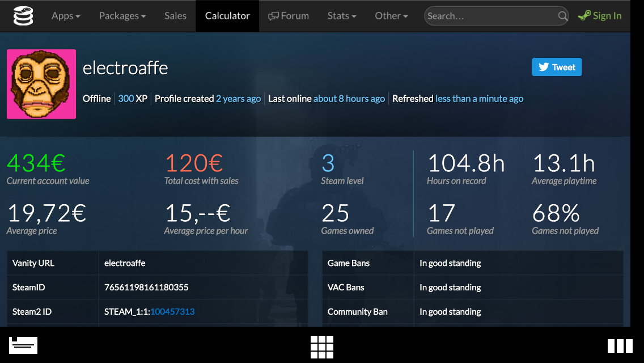This screenshot has height=363, width=644.
Task: Open the grid apps icon in bottom bar
Action: click(x=322, y=347)
